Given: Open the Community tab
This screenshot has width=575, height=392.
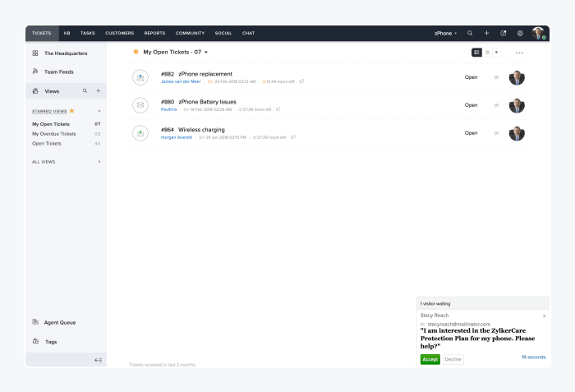Looking at the screenshot, I should [x=190, y=33].
